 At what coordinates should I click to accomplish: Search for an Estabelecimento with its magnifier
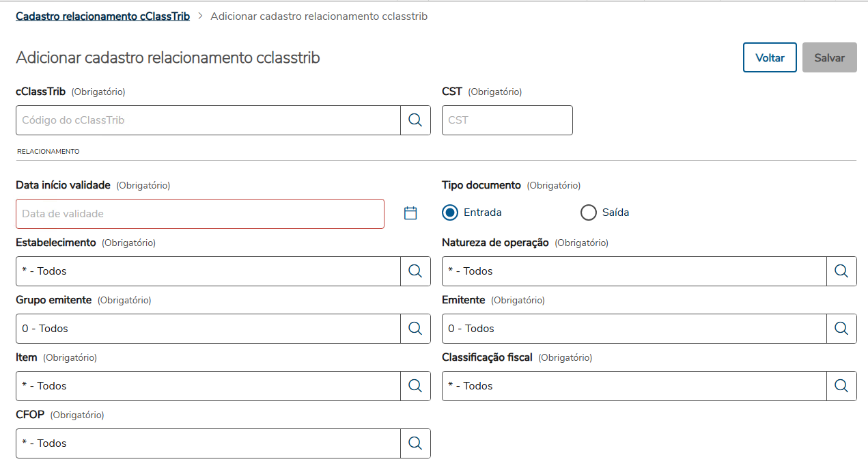click(x=415, y=271)
